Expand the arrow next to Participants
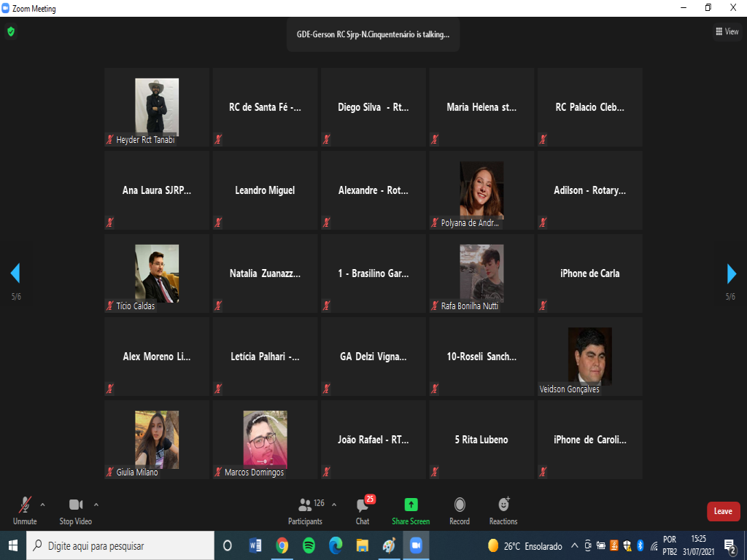 [334, 504]
